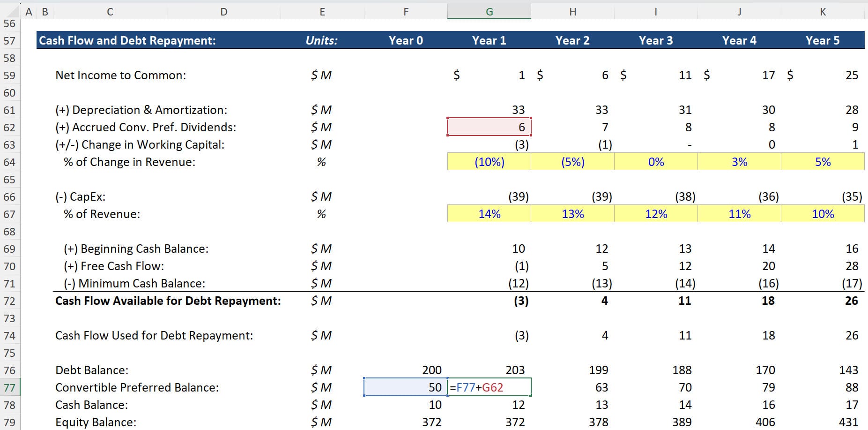Image resolution: width=868 pixels, height=430 pixels.
Task: Select the red-bordered cell showing 6
Action: (x=489, y=127)
